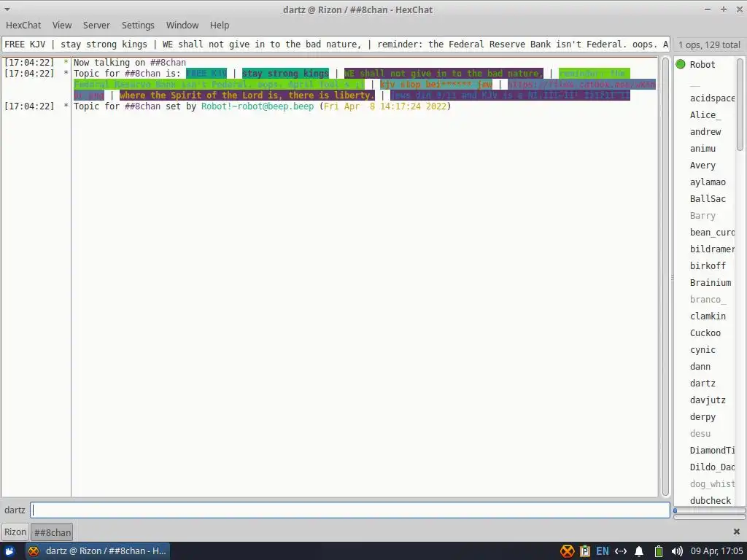Open the HexChat menu
This screenshot has width=747, height=560.
tap(23, 26)
